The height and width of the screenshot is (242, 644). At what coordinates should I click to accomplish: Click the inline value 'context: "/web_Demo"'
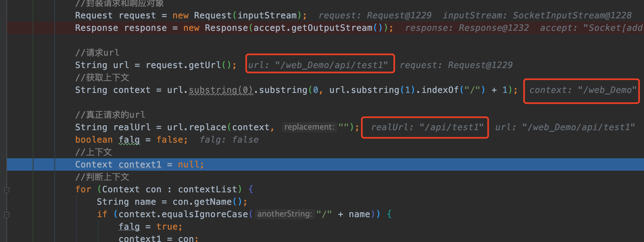pos(583,90)
